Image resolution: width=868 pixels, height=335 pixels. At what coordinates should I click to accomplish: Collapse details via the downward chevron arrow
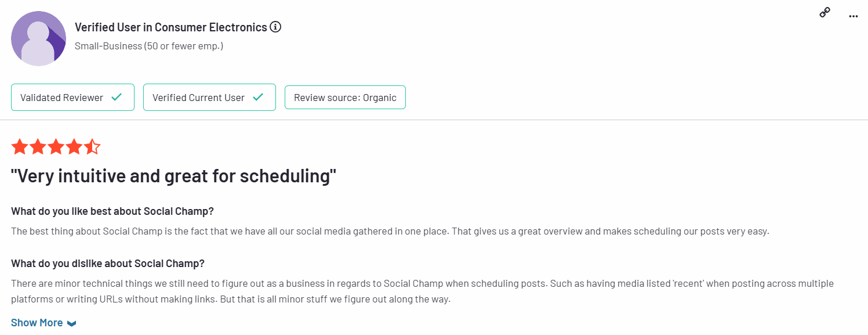click(71, 323)
